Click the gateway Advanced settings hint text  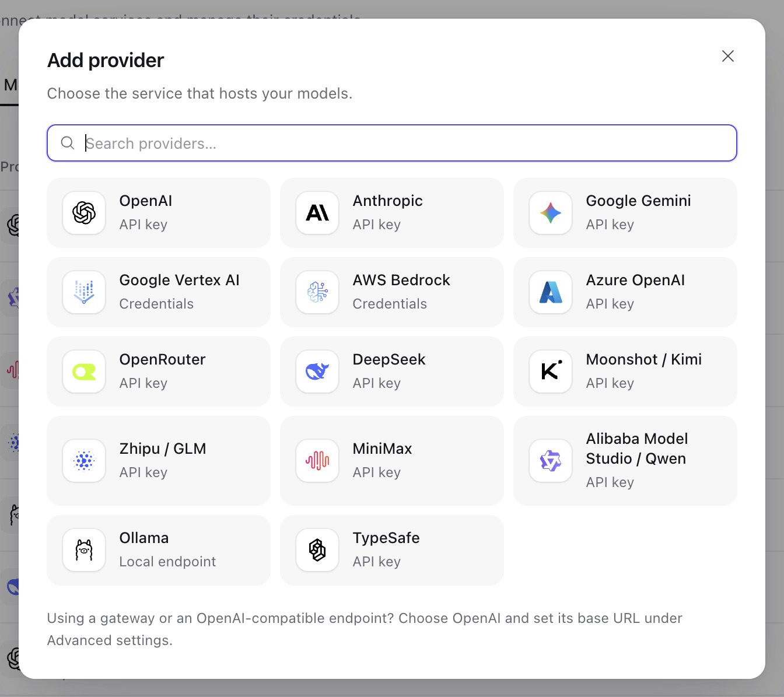365,629
